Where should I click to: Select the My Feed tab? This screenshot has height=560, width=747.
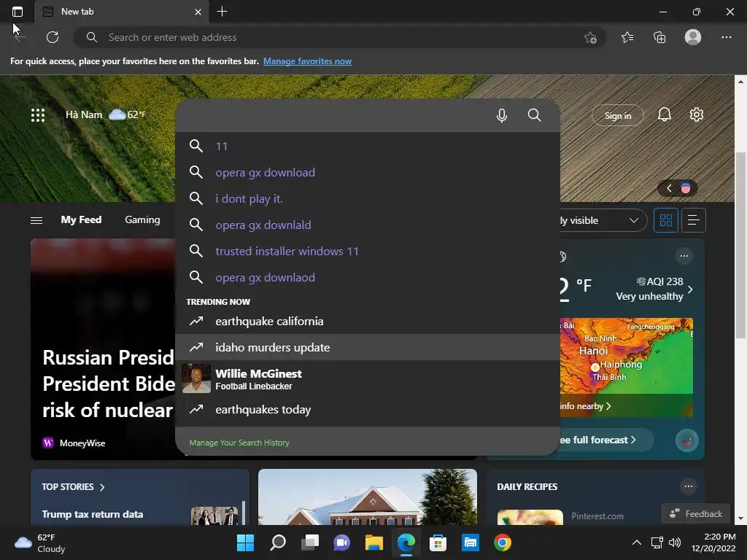coord(81,219)
